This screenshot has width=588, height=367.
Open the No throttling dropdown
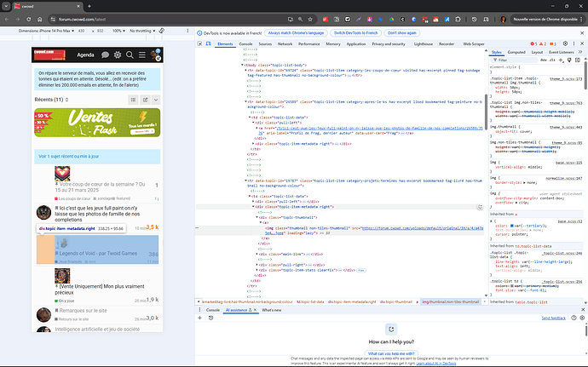tap(142, 31)
